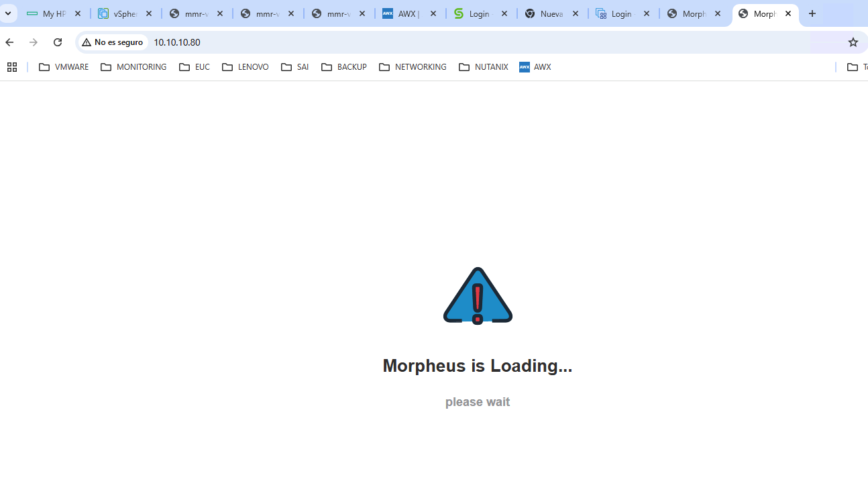Click the 'No es seguro' security label

pyautogui.click(x=117, y=42)
